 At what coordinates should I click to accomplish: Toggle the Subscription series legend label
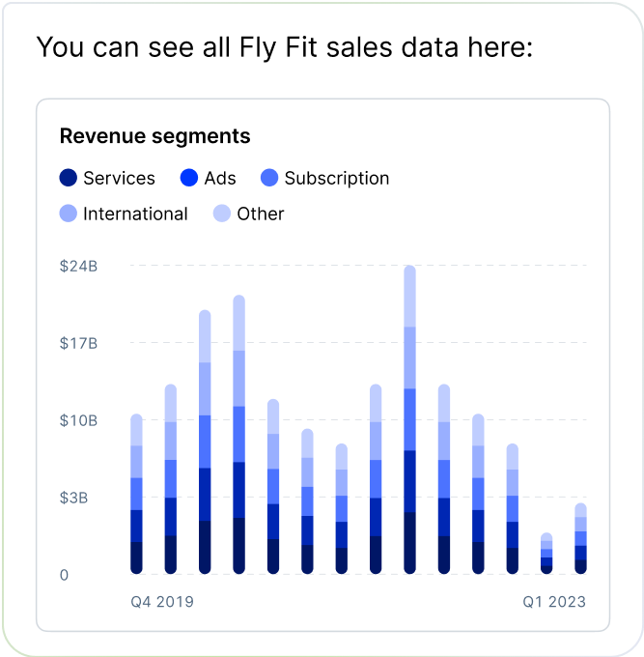click(x=337, y=178)
